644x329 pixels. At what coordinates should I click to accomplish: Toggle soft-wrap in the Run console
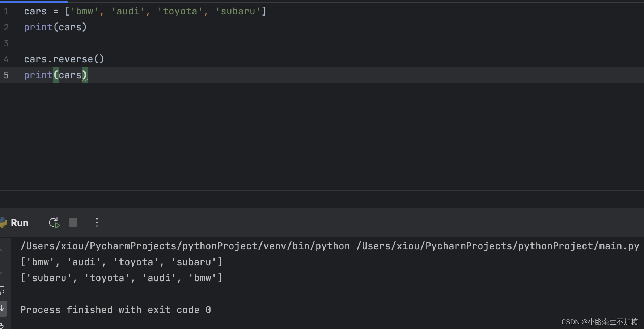click(2, 291)
